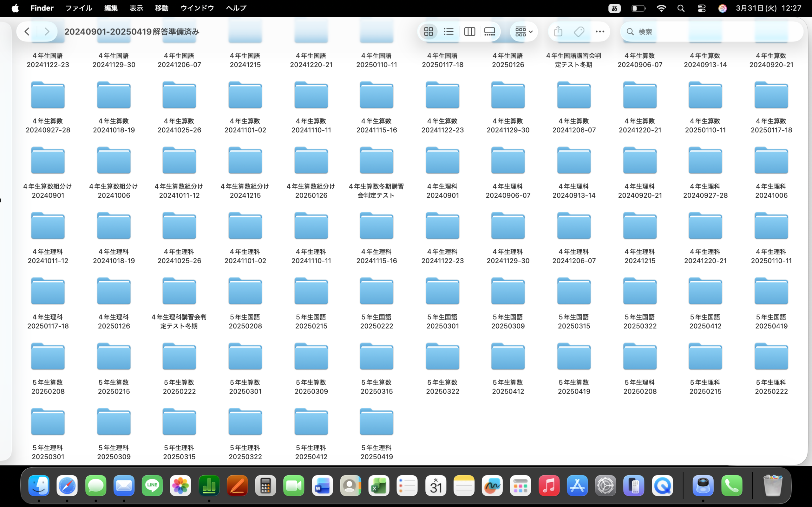Click the Tags toolbar icon
This screenshot has height=507, width=812.
click(579, 31)
